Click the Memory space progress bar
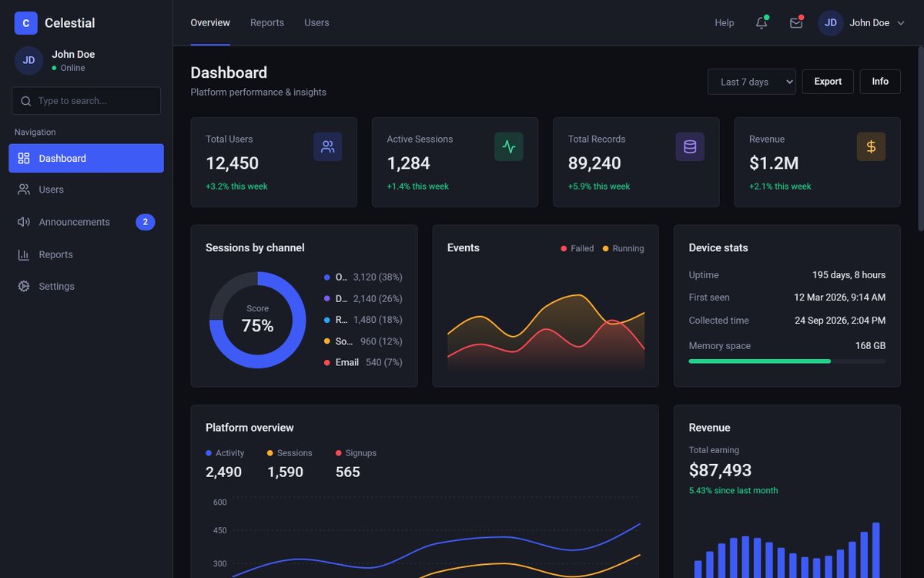 787,361
